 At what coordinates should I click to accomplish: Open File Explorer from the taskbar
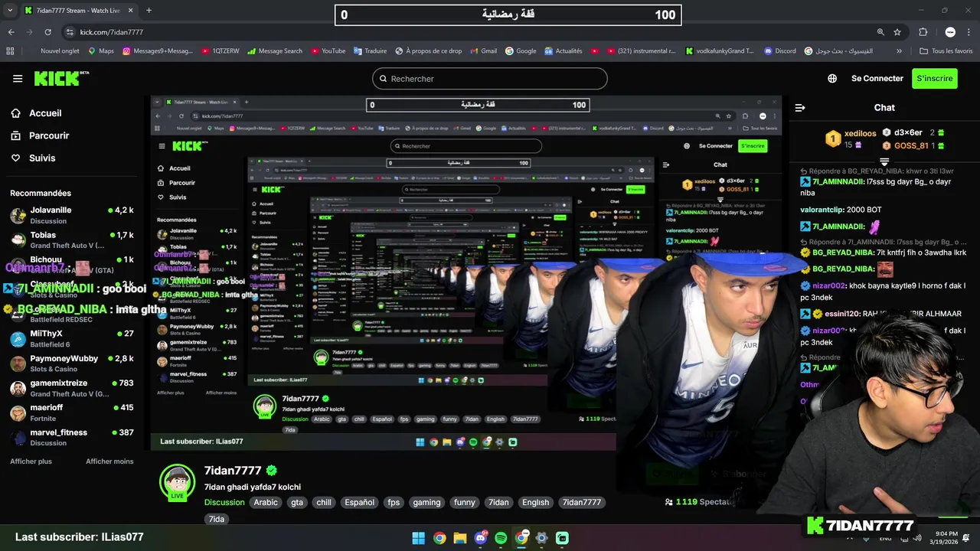(460, 538)
